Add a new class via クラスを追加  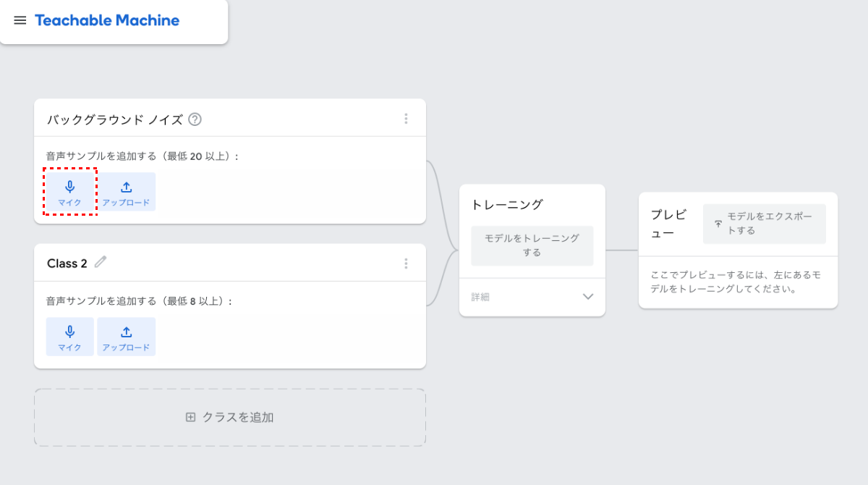[x=229, y=417]
